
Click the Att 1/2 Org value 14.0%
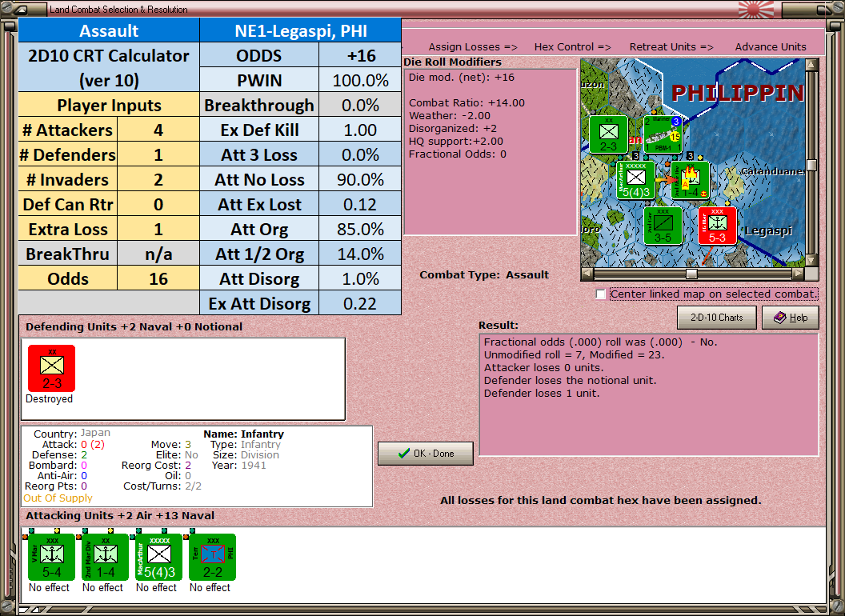click(x=360, y=254)
